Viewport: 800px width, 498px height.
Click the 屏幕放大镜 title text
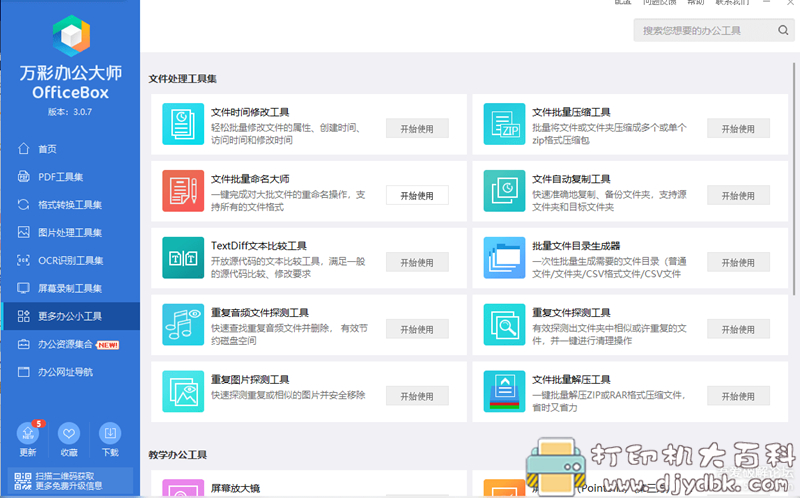(x=235, y=488)
